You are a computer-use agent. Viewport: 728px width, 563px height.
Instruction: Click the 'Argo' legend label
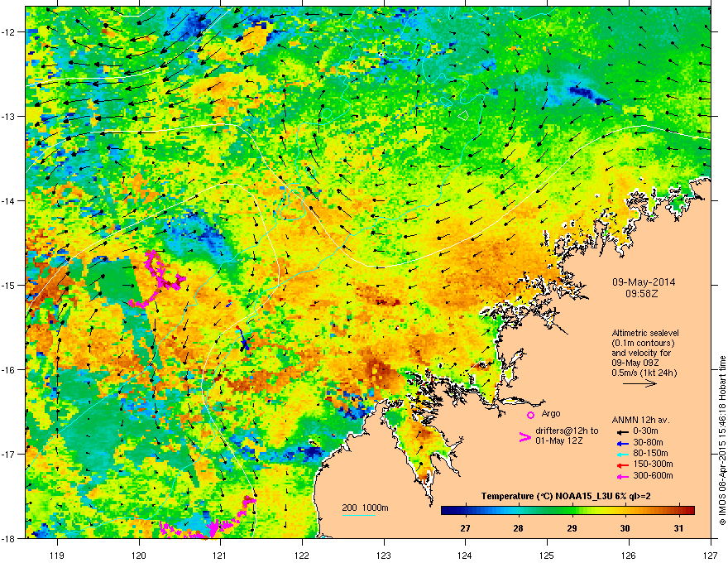(x=551, y=413)
